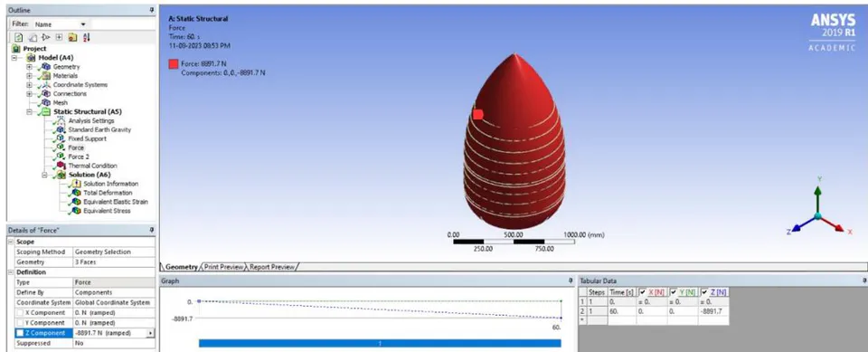Click the Materials node icon
Screen dimensions: 868x352
click(x=46, y=75)
